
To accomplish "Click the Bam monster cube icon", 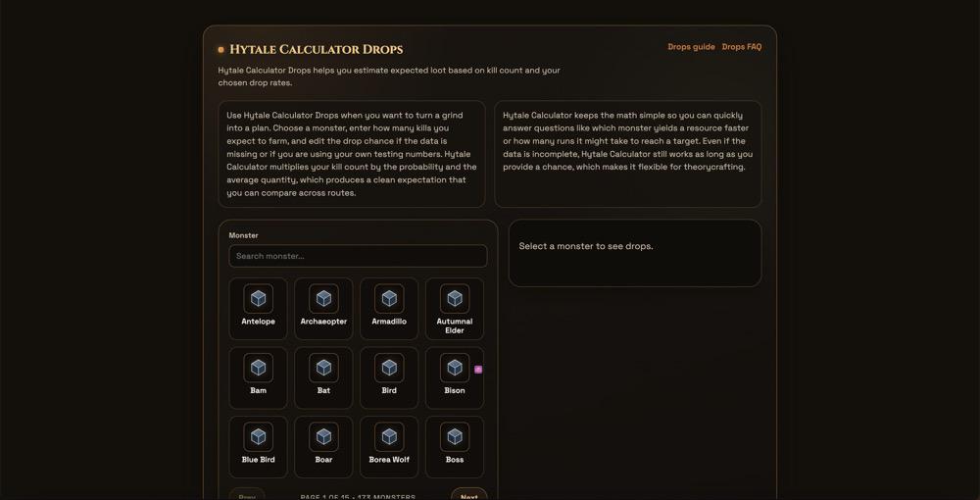I will (x=258, y=368).
